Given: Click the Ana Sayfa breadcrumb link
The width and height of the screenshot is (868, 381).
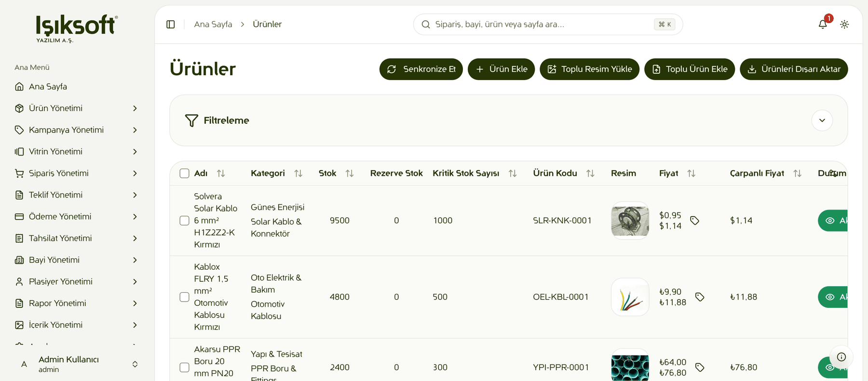Looking at the screenshot, I should point(213,24).
